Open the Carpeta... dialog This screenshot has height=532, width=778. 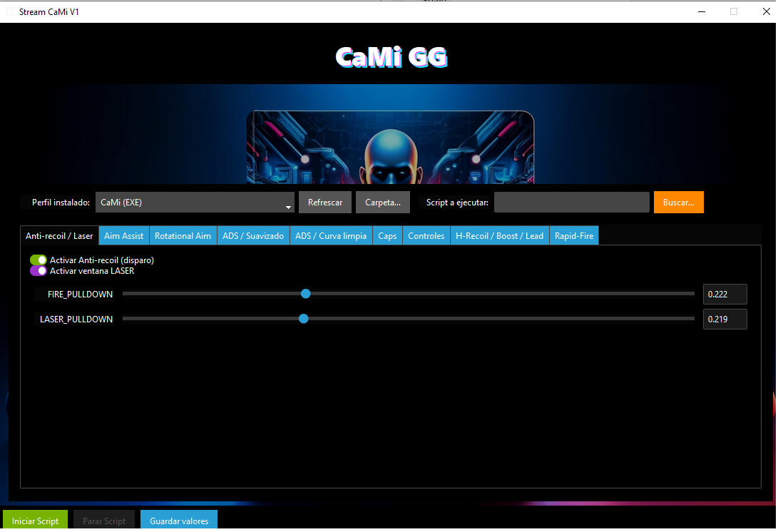(x=382, y=202)
